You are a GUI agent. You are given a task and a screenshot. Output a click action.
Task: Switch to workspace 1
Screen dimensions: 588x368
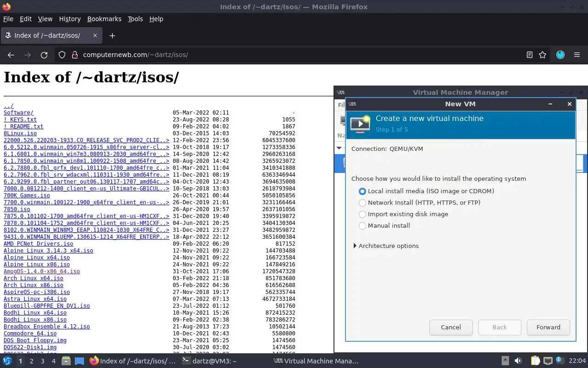tap(20, 361)
